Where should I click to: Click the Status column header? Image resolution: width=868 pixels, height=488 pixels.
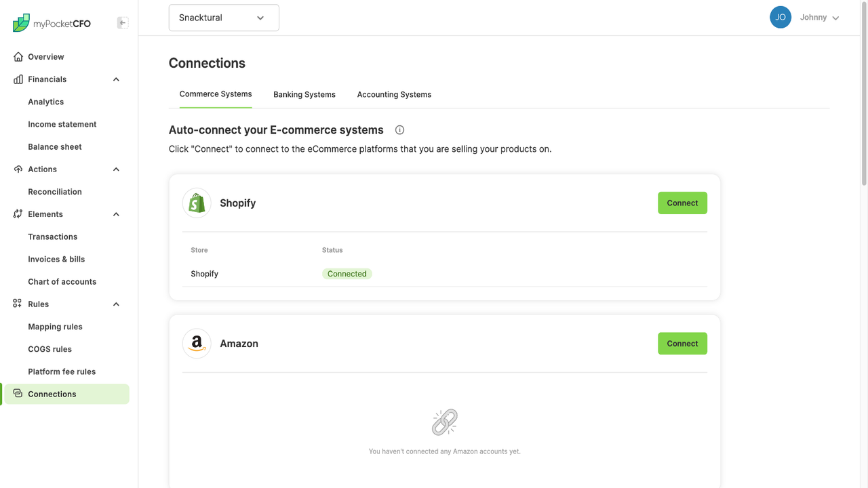pyautogui.click(x=332, y=250)
